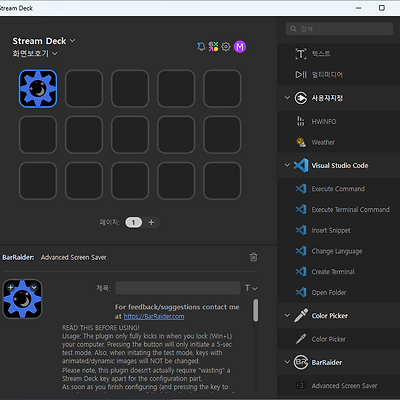Open the BarRaider.com link

pos(154,316)
